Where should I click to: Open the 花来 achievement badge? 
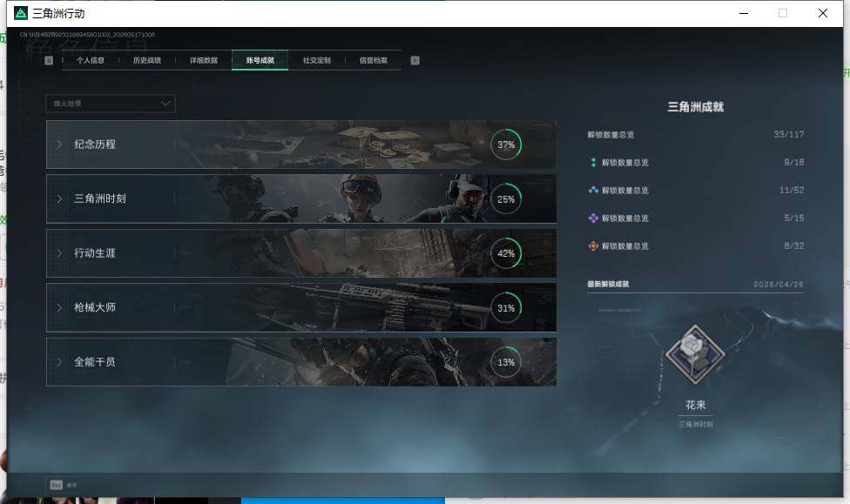pos(695,355)
